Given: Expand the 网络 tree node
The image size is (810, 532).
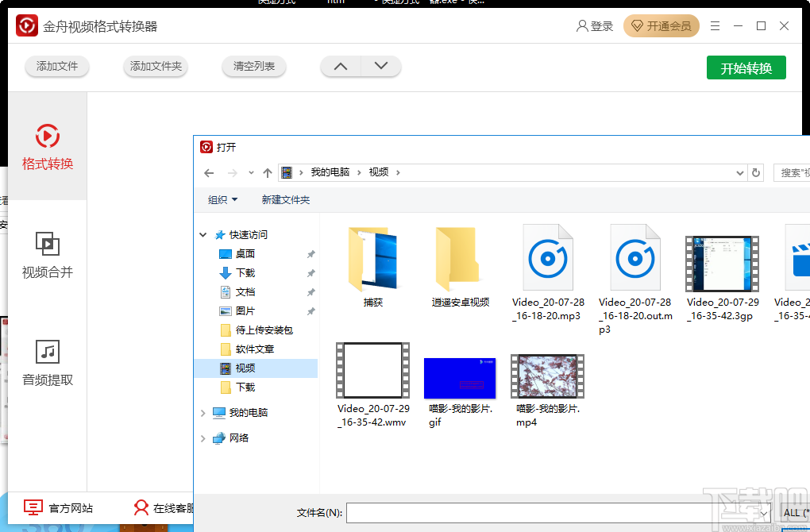Looking at the screenshot, I should tap(203, 438).
